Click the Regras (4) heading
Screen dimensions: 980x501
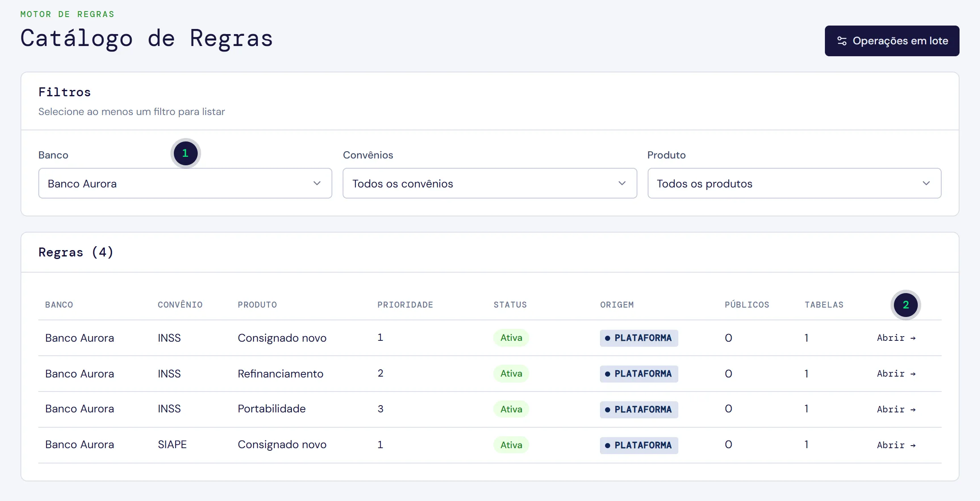[x=76, y=252]
